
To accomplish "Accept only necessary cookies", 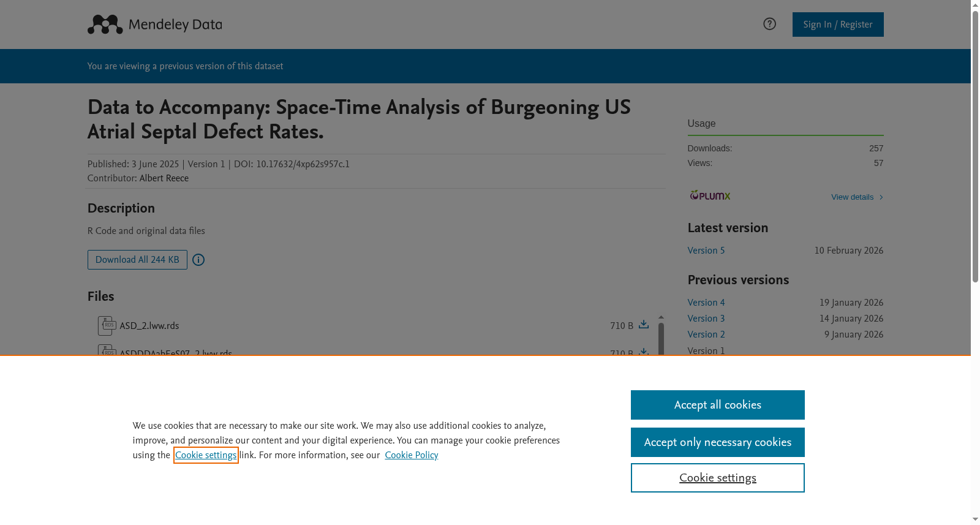I will [x=718, y=442].
